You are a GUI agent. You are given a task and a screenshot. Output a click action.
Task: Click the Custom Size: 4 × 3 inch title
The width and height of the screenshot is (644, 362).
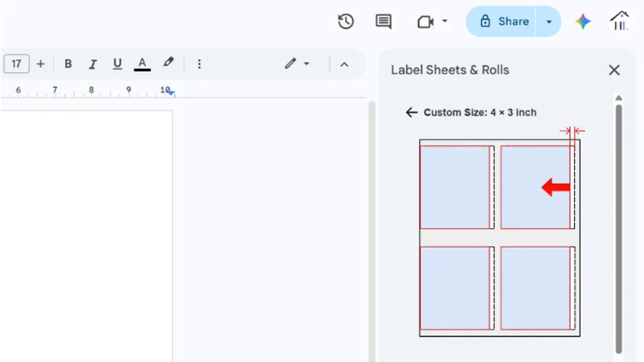tap(480, 113)
